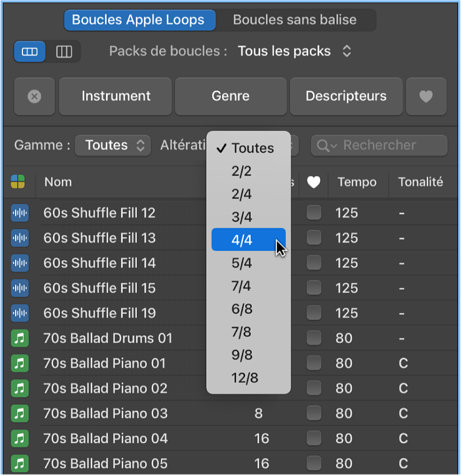Clear filters with the X button
Viewport: 461px width, 476px height.
(x=34, y=96)
